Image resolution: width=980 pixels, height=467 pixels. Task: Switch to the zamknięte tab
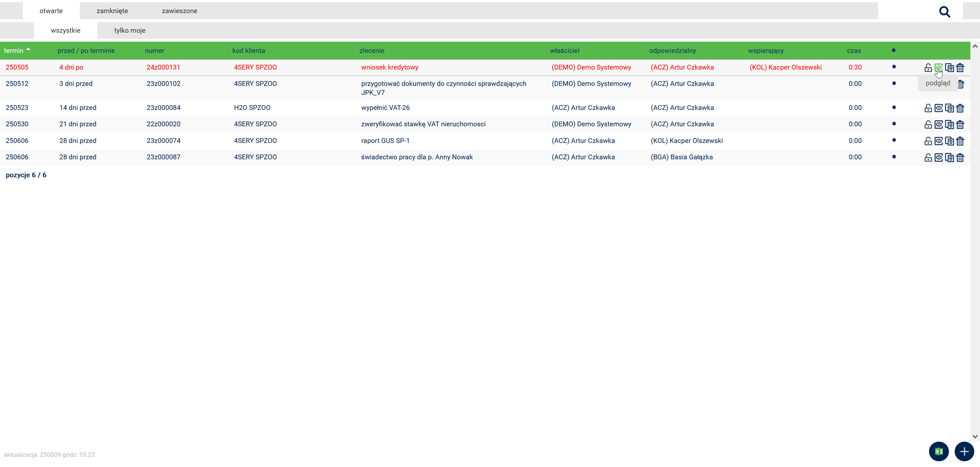pyautogui.click(x=112, y=11)
